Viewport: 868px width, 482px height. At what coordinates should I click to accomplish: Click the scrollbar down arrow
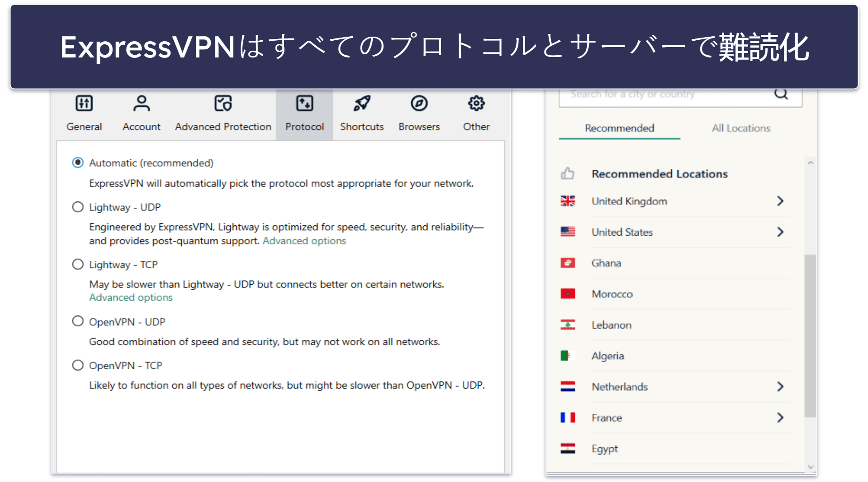[x=810, y=467]
